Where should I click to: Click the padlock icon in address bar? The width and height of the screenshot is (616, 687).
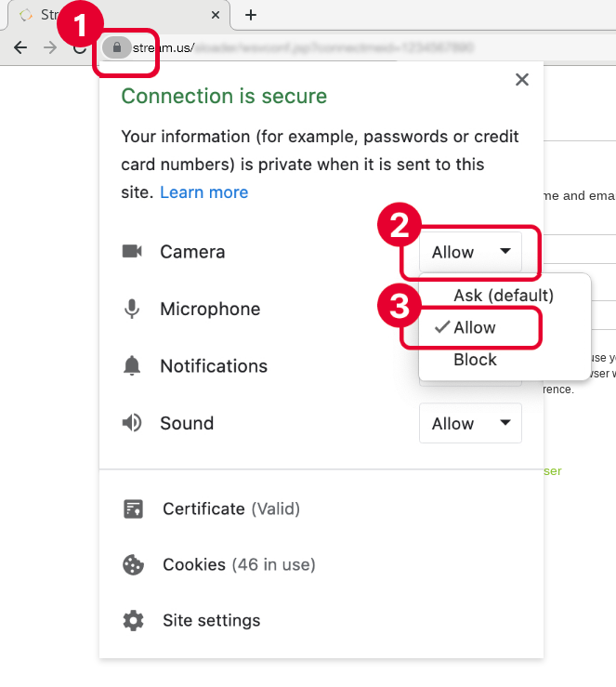click(116, 47)
